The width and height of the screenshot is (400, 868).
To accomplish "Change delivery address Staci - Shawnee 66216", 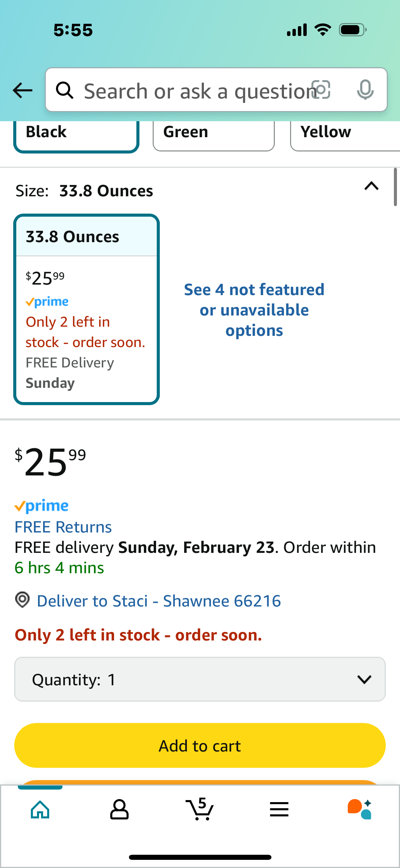I will pyautogui.click(x=159, y=601).
